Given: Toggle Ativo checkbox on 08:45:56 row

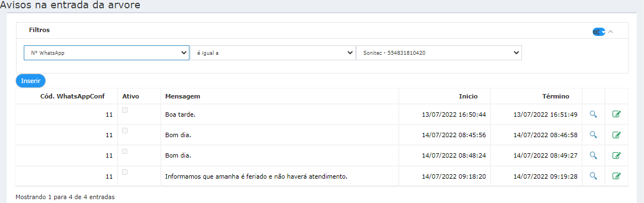Looking at the screenshot, I should 125,131.
